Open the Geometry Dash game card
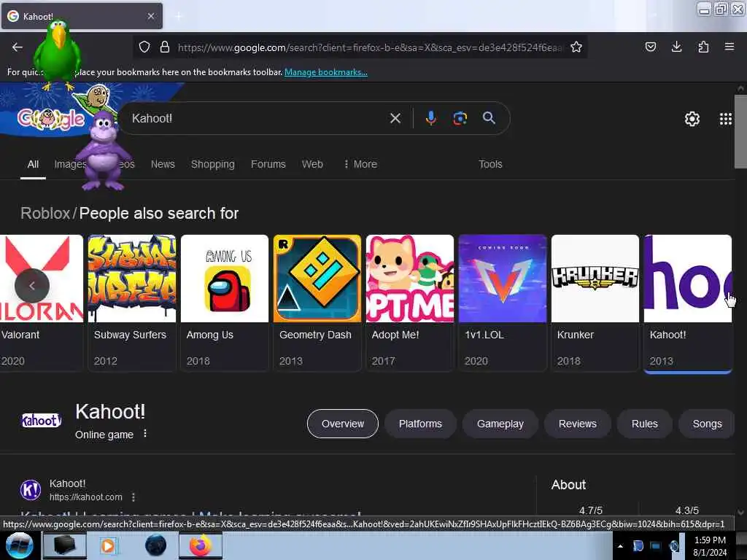This screenshot has height=560, width=747. click(x=317, y=303)
